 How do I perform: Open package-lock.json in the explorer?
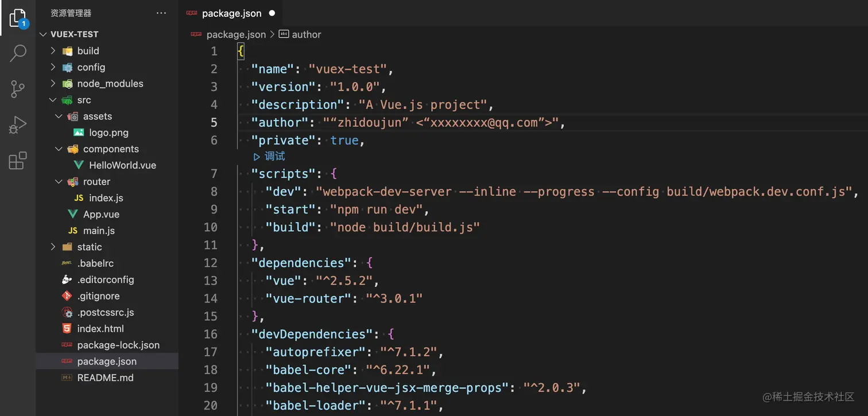(x=118, y=345)
